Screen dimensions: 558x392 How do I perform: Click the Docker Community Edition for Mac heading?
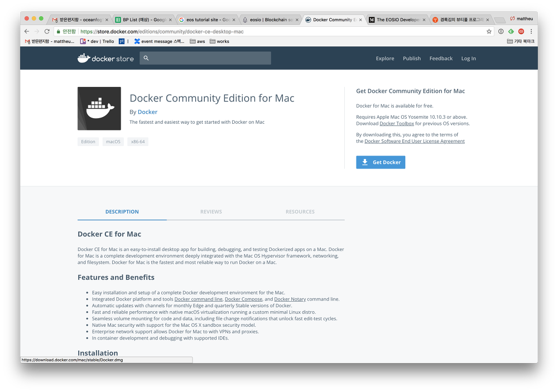coord(211,98)
